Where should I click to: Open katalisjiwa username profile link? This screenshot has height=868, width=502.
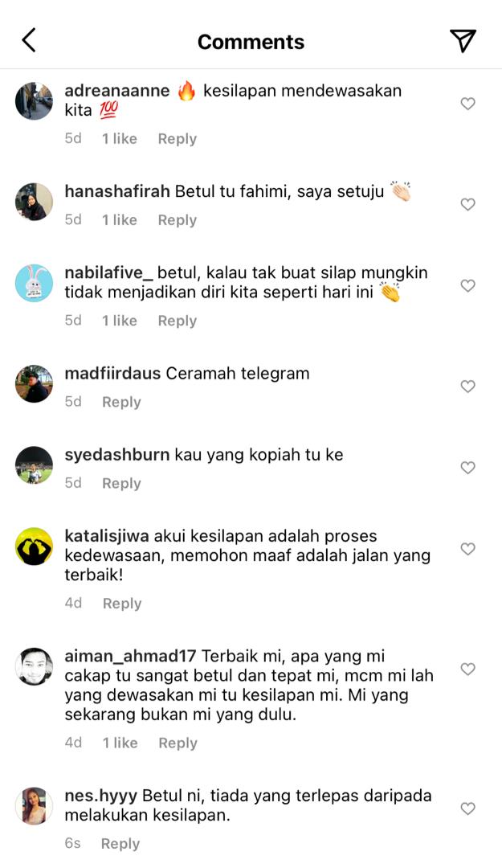coord(106,536)
